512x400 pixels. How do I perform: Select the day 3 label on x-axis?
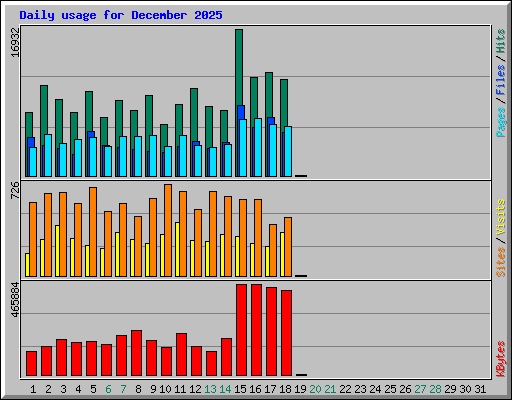63,389
